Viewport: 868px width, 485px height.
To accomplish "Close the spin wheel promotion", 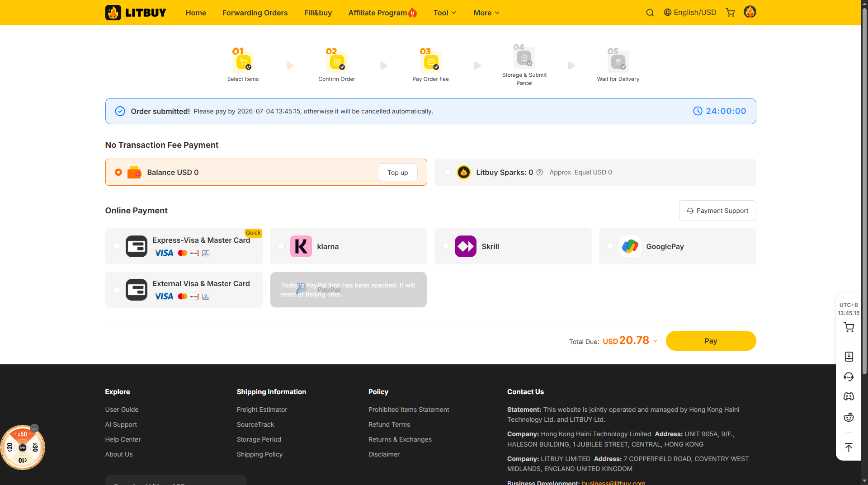I will click(x=34, y=428).
